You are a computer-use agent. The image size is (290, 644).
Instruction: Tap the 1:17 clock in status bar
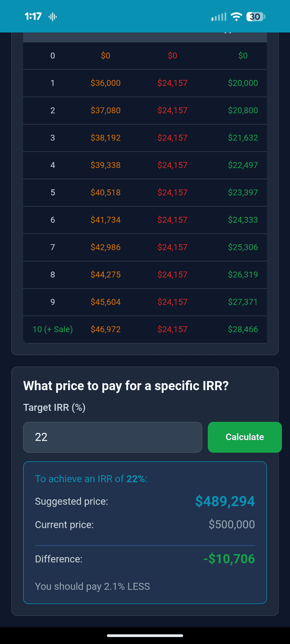click(x=33, y=16)
